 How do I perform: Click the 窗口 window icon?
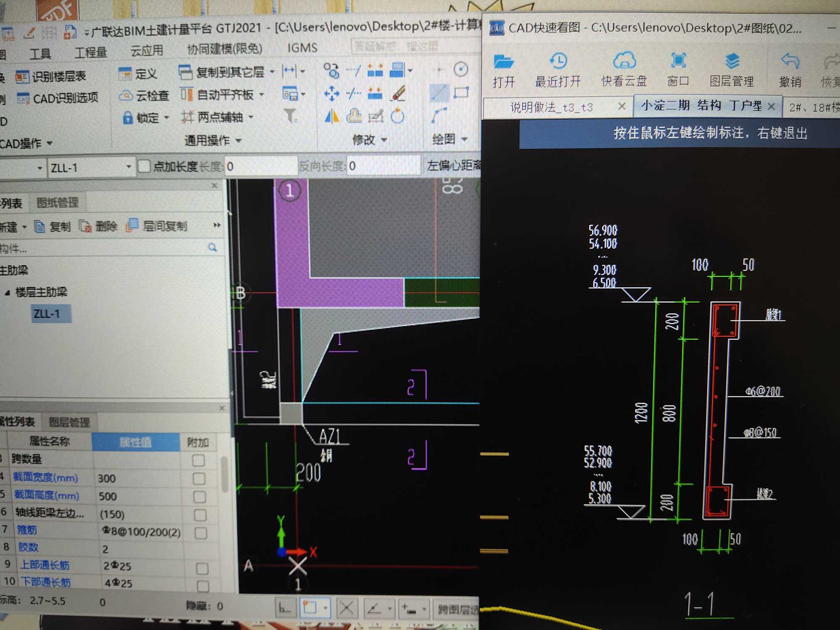(678, 60)
